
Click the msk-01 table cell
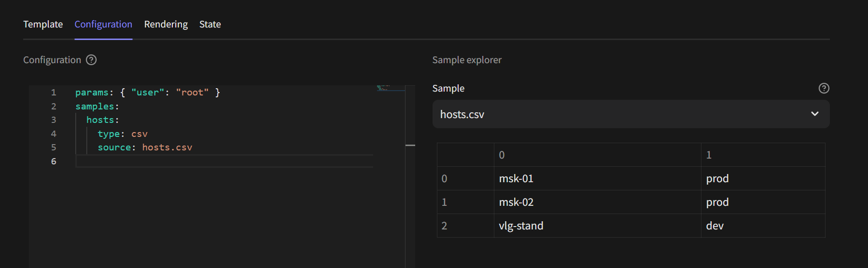click(516, 178)
